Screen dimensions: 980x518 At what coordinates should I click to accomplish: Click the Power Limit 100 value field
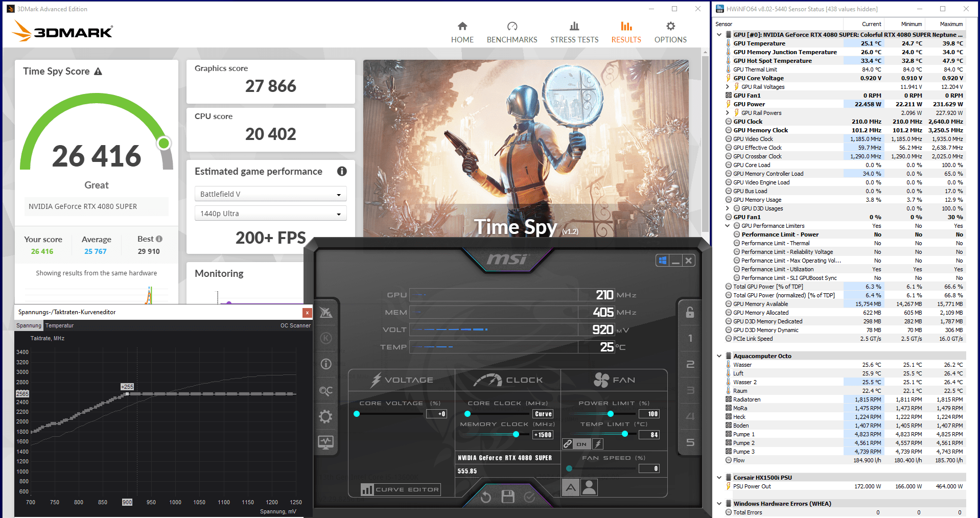[649, 414]
